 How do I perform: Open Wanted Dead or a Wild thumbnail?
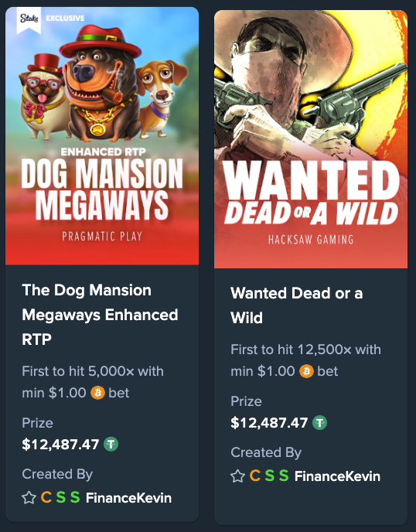pyautogui.click(x=311, y=139)
